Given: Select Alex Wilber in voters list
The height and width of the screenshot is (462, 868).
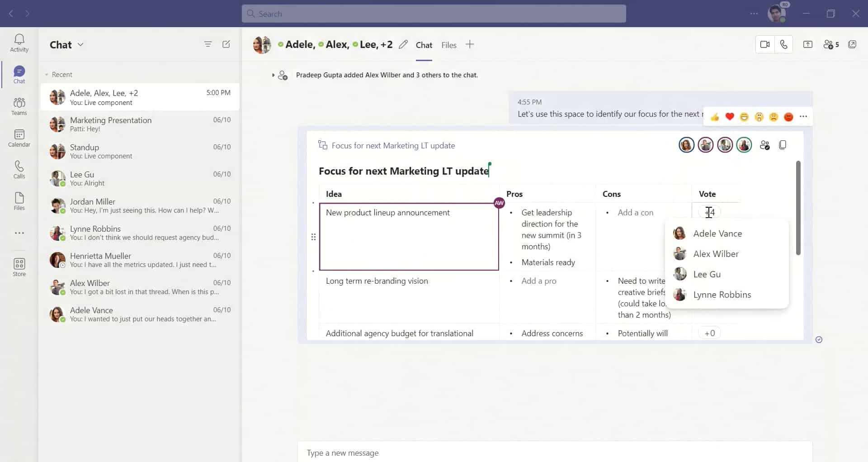Looking at the screenshot, I should point(727,254).
